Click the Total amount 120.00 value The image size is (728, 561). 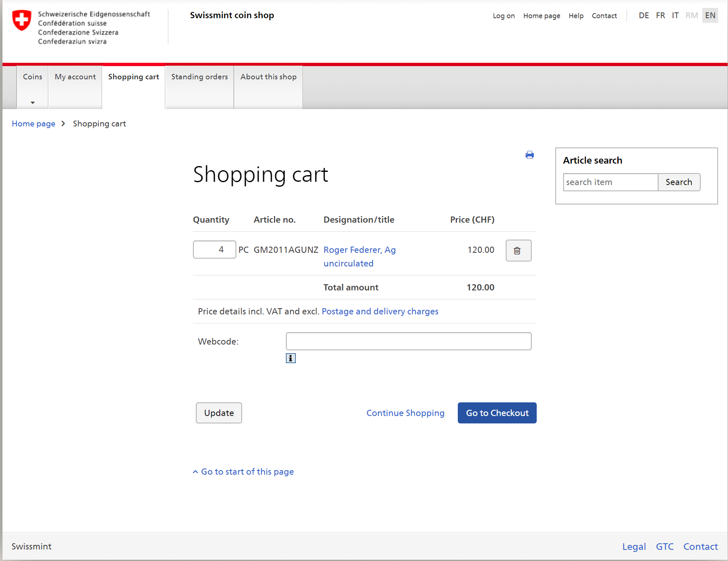480,288
